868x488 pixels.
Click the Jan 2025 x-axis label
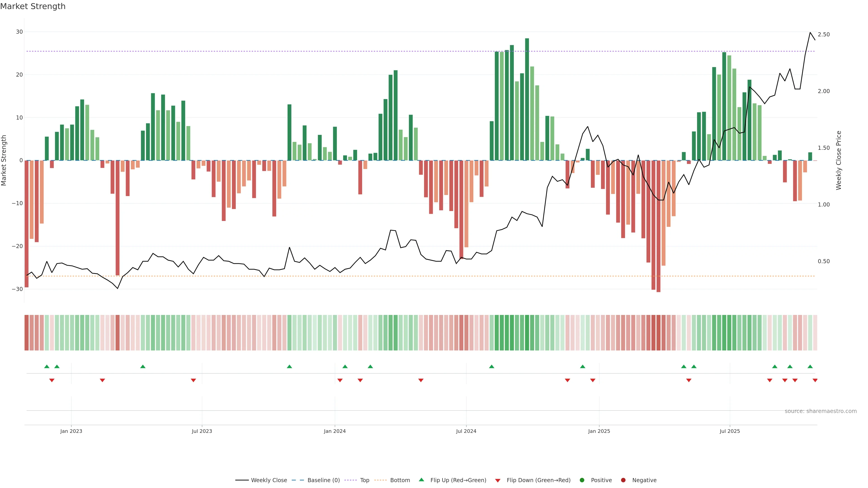[599, 431]
